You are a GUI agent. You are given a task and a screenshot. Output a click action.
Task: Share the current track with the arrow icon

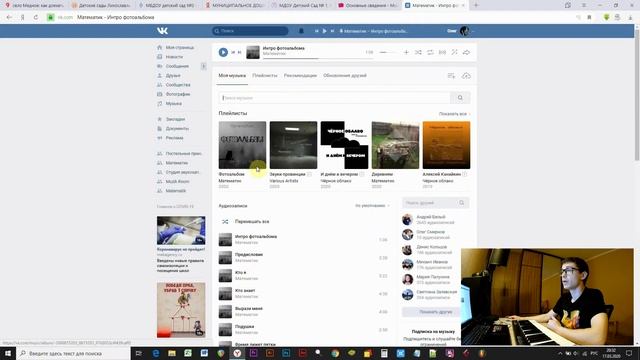[466, 52]
